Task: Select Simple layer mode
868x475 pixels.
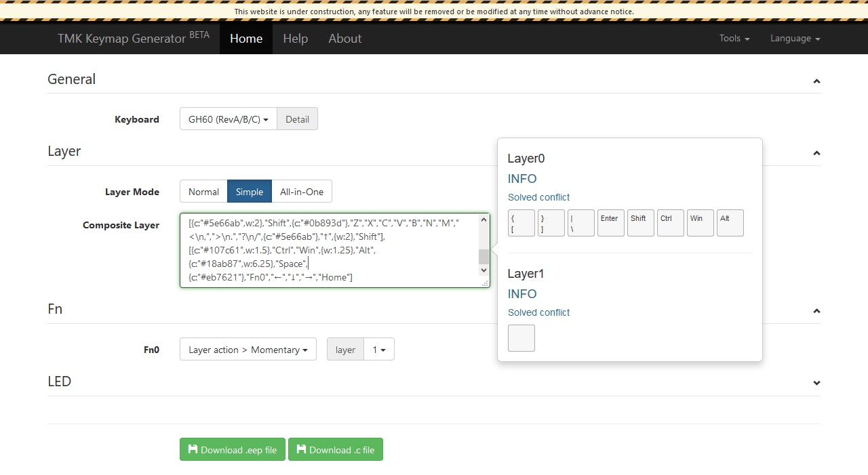Action: [x=250, y=192]
